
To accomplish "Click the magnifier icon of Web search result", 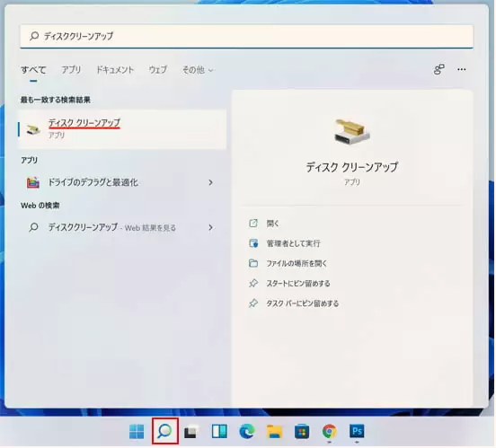I will [x=33, y=227].
